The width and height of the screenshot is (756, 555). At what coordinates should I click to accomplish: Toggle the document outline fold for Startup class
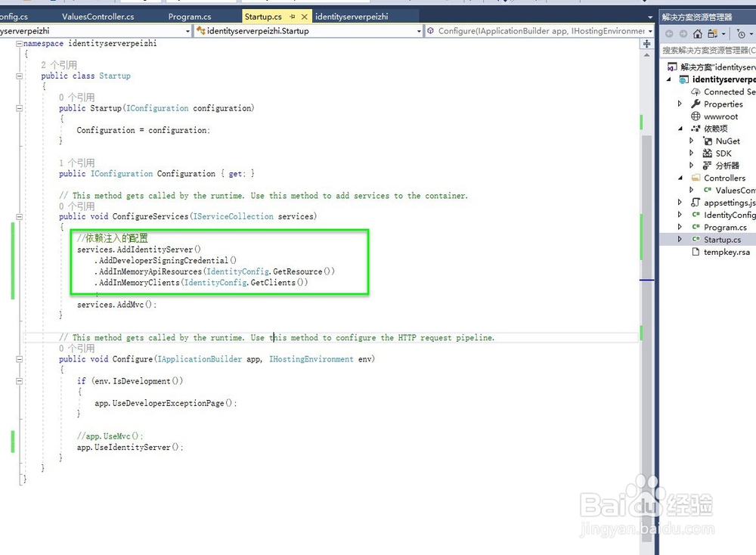coord(19,76)
